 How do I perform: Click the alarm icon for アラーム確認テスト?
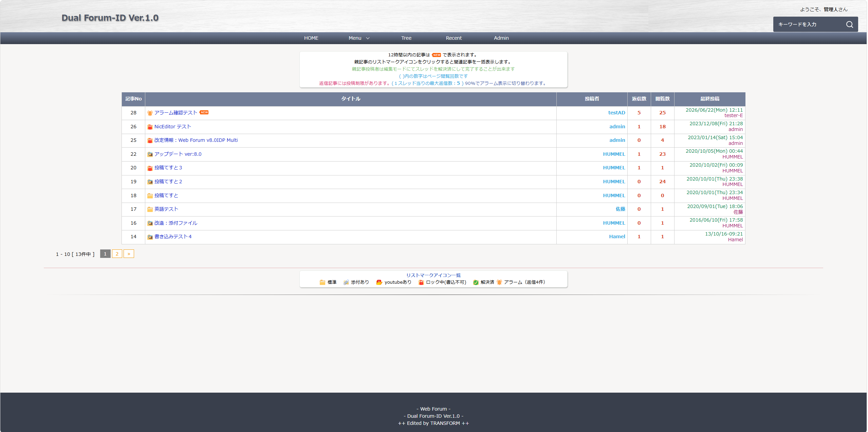coord(150,113)
